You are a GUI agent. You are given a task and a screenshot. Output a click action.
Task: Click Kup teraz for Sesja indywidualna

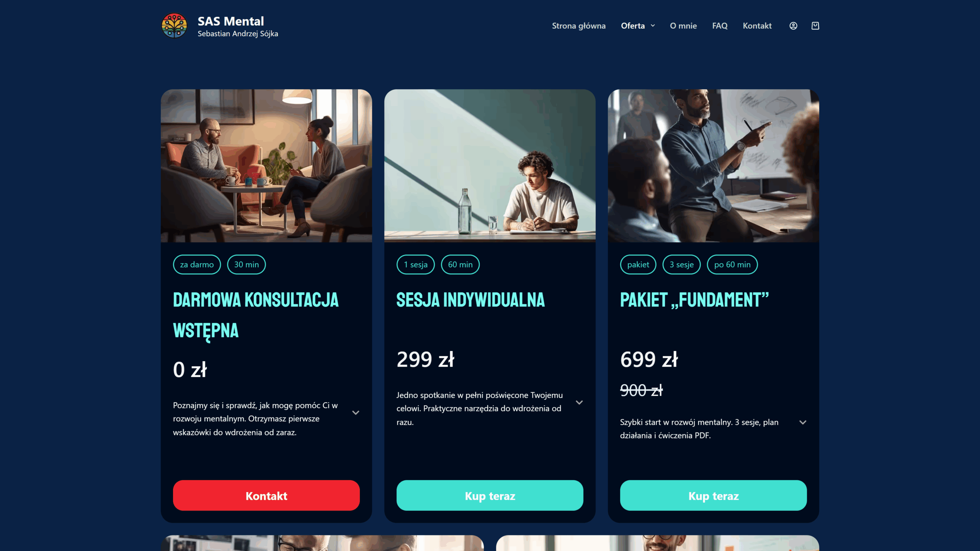point(490,496)
